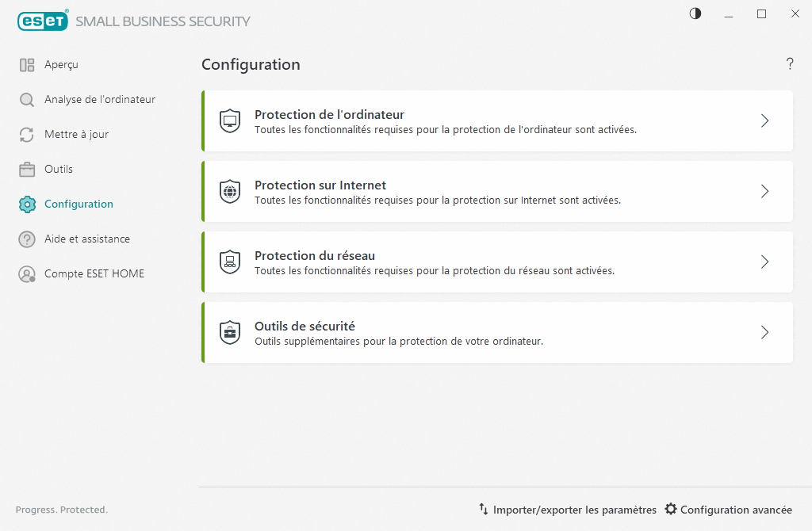Click the Aperçu dashboard icon in sidebar

[x=27, y=65]
